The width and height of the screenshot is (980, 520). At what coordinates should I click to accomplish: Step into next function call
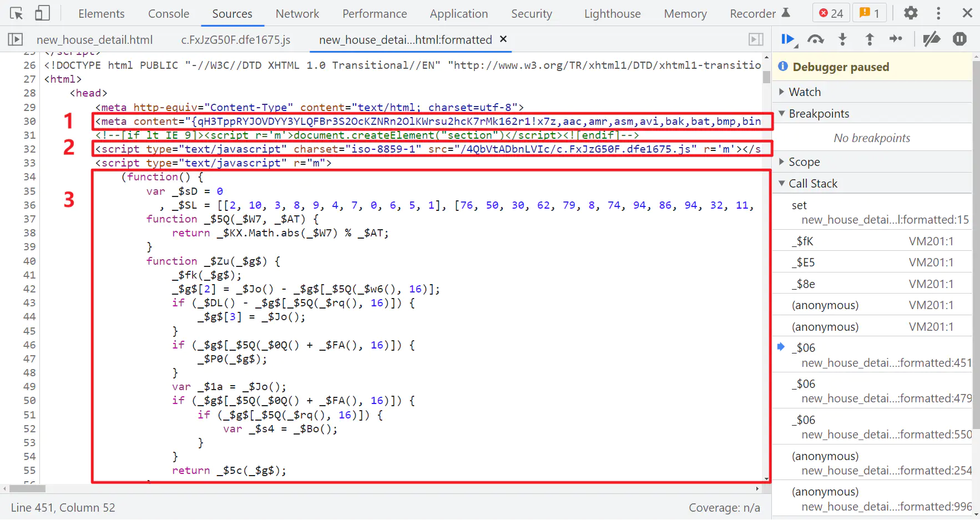[842, 39]
